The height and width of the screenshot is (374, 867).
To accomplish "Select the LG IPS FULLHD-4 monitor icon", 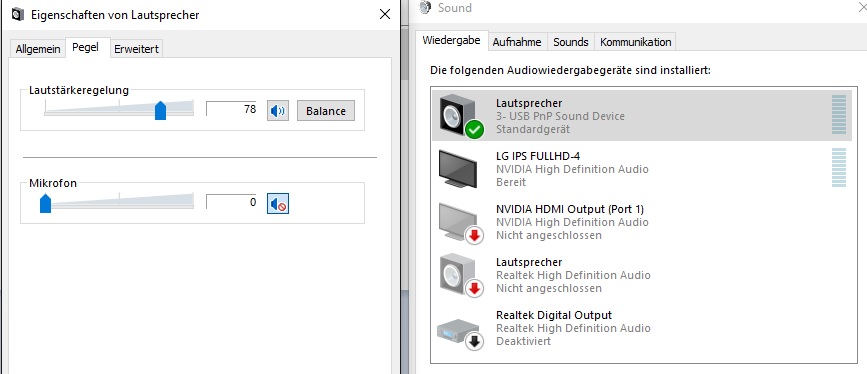I will click(458, 169).
